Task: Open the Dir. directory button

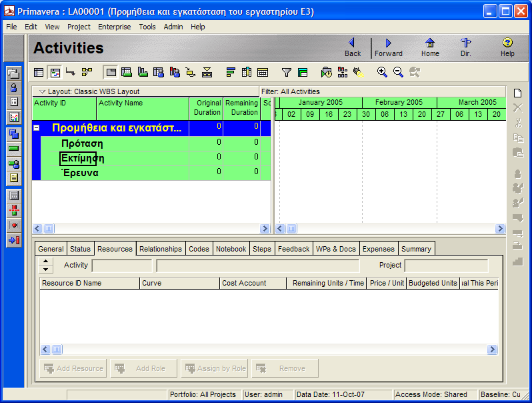Action: click(465, 47)
